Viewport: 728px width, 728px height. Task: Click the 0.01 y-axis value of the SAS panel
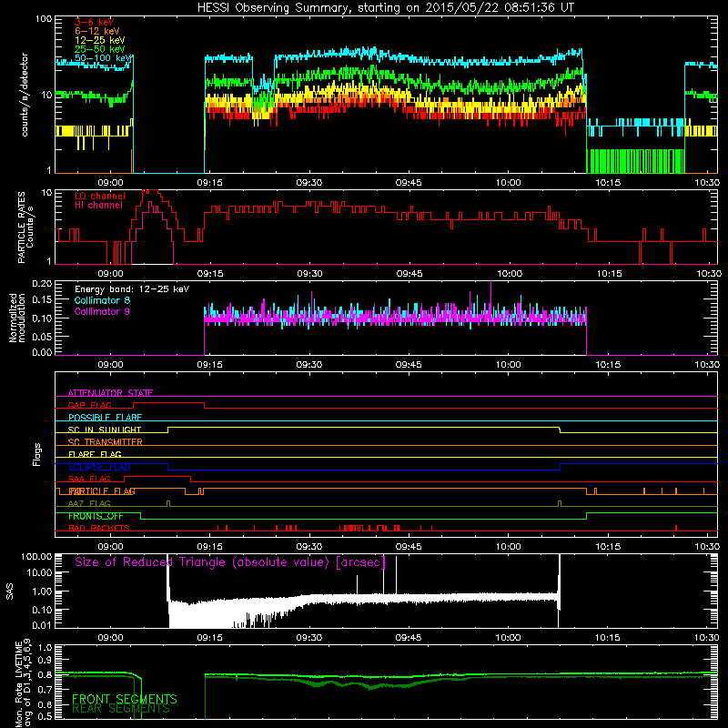pyautogui.click(x=42, y=625)
